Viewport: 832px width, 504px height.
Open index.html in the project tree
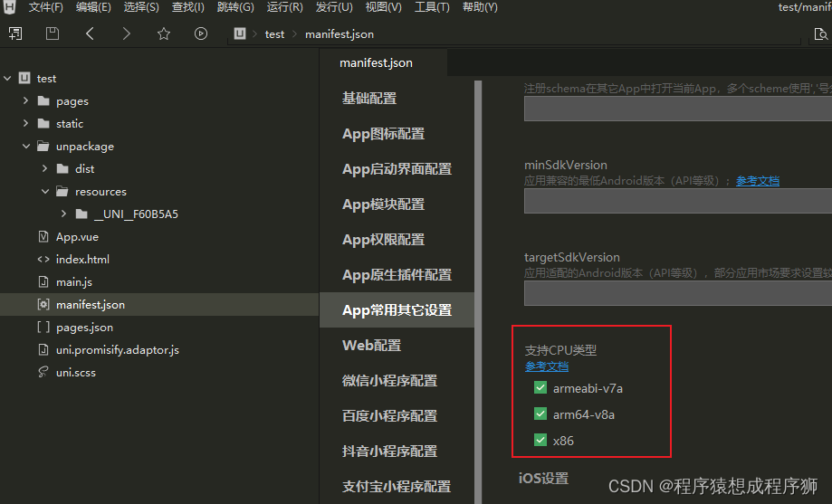click(81, 260)
